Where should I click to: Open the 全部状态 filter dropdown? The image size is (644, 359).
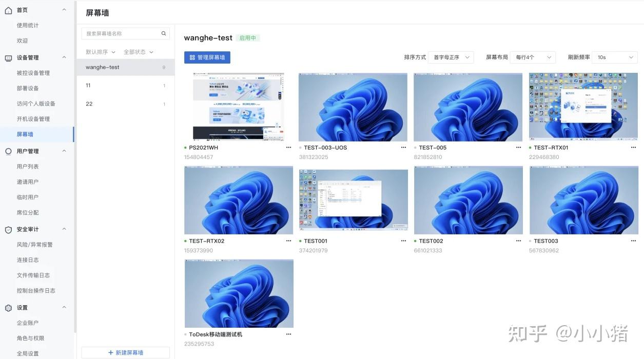coord(139,52)
